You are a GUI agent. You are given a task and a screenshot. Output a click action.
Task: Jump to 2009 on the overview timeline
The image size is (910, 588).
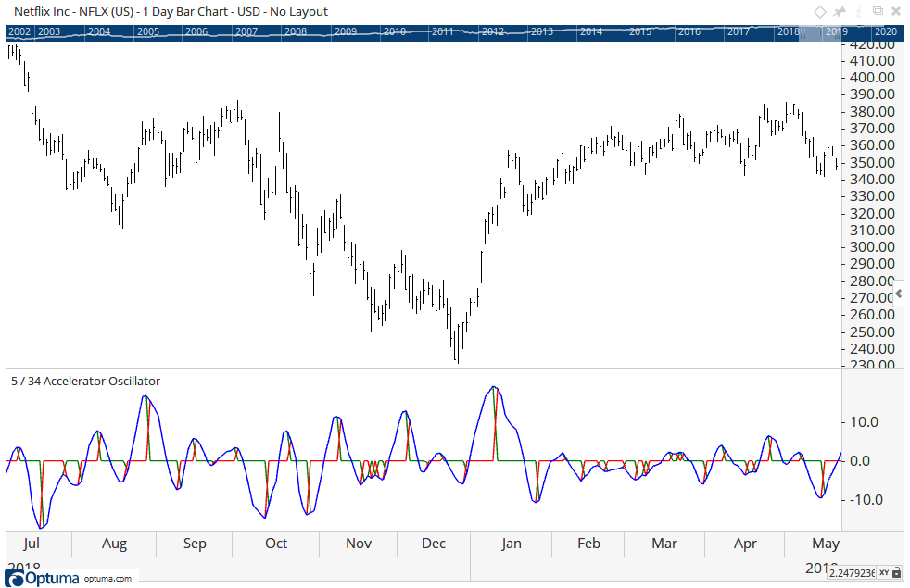(346, 31)
